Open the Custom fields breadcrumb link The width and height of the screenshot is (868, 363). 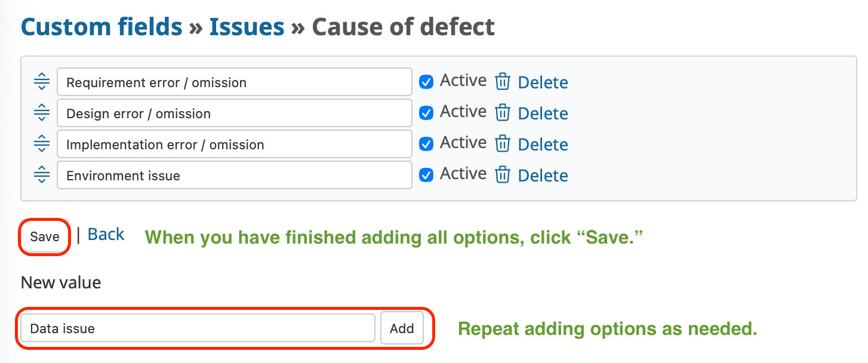101,27
